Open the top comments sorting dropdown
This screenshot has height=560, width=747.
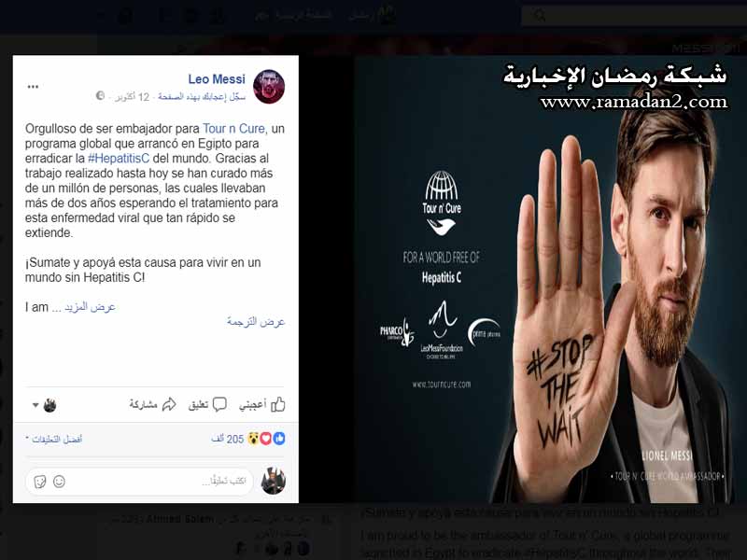point(54,439)
